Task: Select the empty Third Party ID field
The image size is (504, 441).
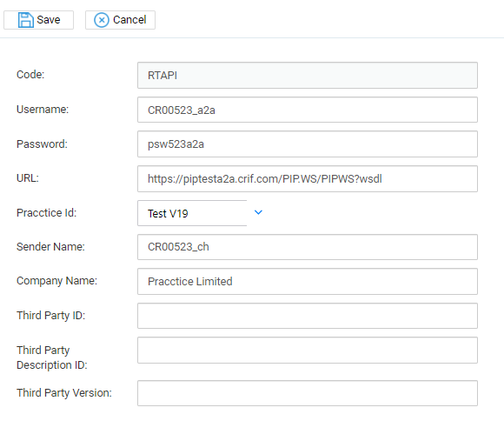Action: click(x=308, y=316)
